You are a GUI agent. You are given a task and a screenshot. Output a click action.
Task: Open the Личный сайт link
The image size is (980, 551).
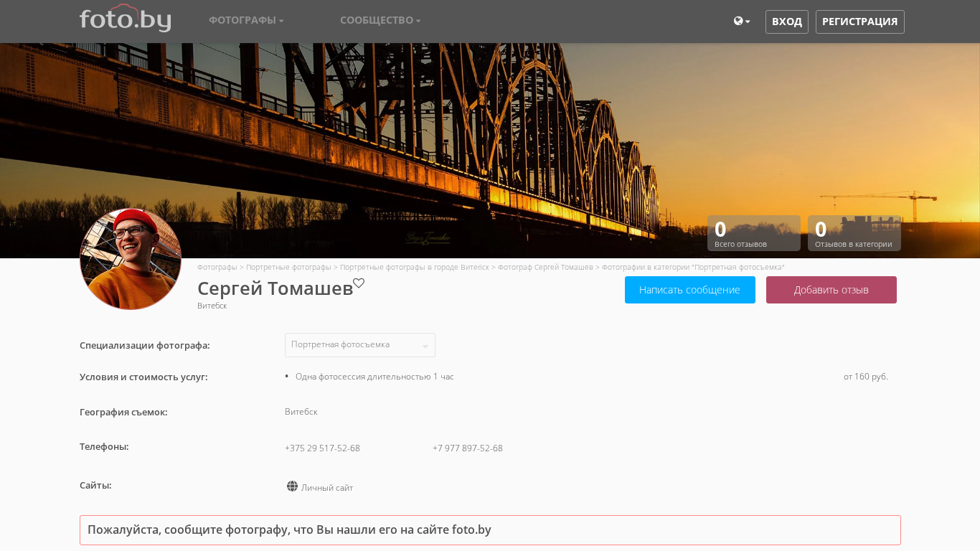pos(327,488)
